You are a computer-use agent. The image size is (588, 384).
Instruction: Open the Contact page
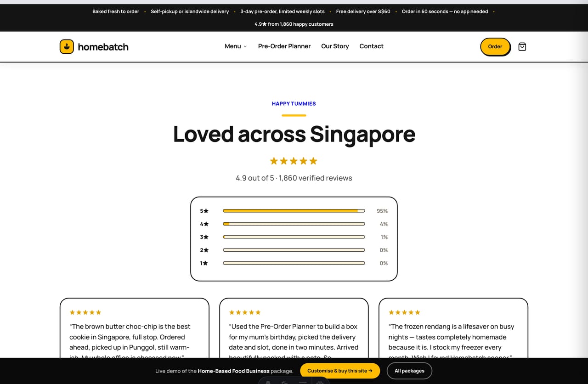pos(371,46)
